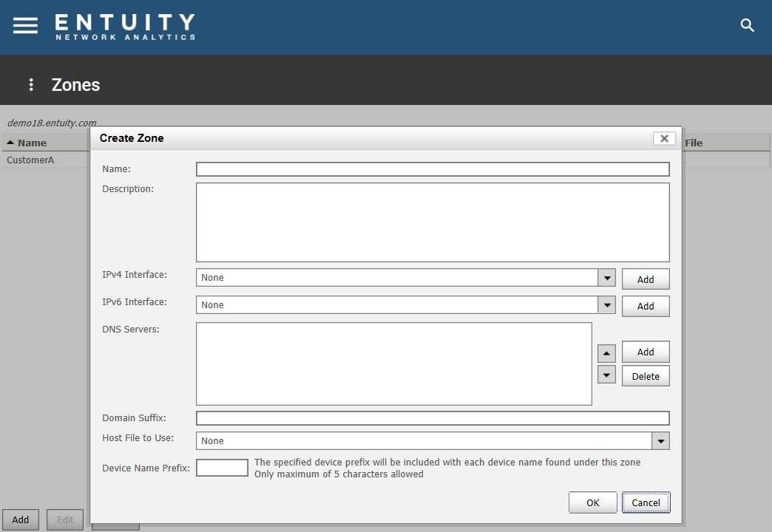Move selected DNS server up with arrow icon
Viewport: 772px width, 532px height.
click(606, 352)
